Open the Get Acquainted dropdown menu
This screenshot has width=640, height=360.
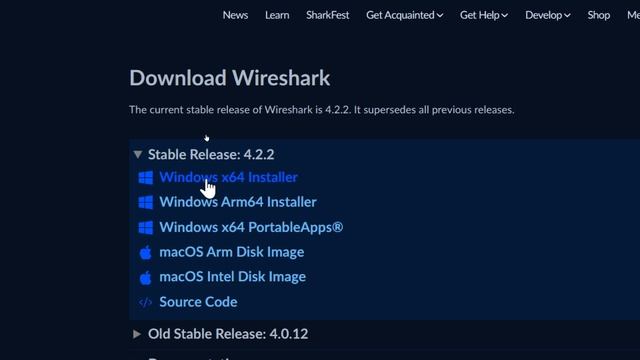404,15
